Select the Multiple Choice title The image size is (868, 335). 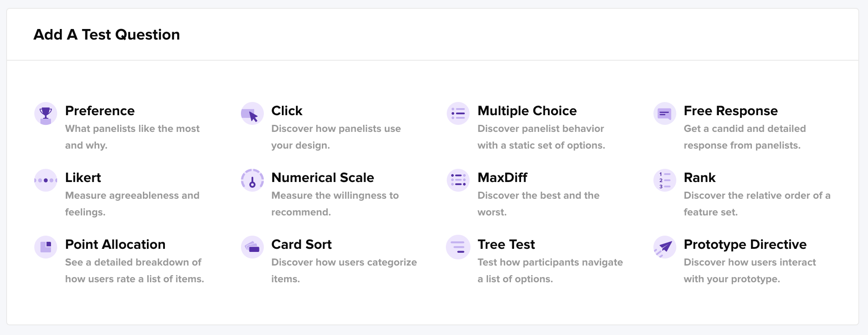(527, 111)
